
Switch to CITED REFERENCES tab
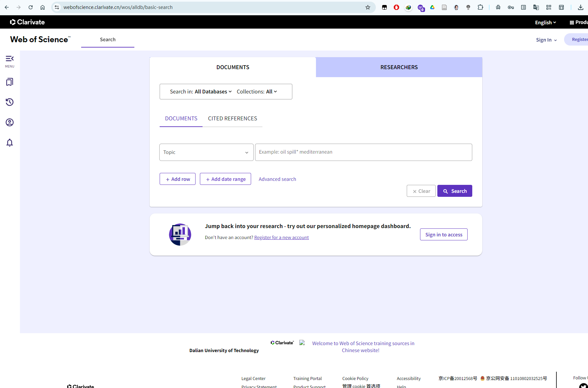[x=232, y=118]
